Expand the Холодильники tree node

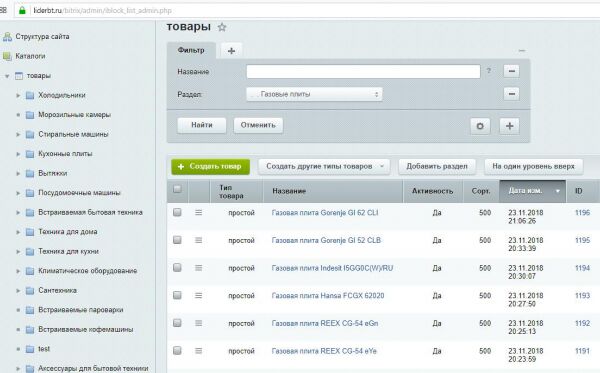[18, 95]
